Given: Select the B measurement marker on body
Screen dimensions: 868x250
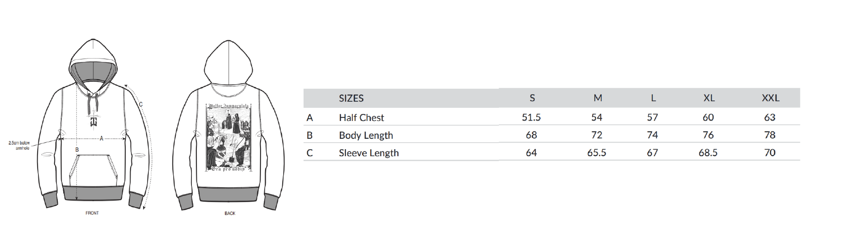Looking at the screenshot, I should (x=77, y=150).
